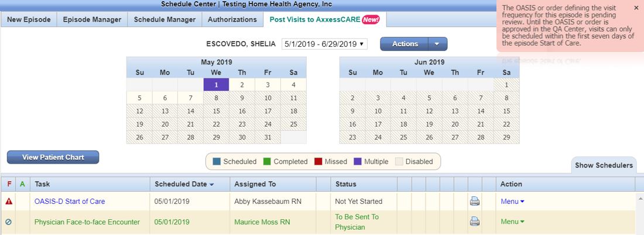The width and height of the screenshot is (644, 235).
Task: Select May 1 on the calendar
Action: (216, 85)
